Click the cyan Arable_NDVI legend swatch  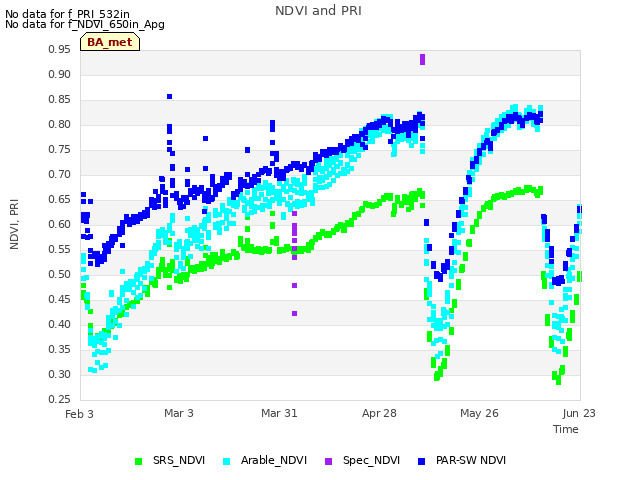pyautogui.click(x=227, y=461)
